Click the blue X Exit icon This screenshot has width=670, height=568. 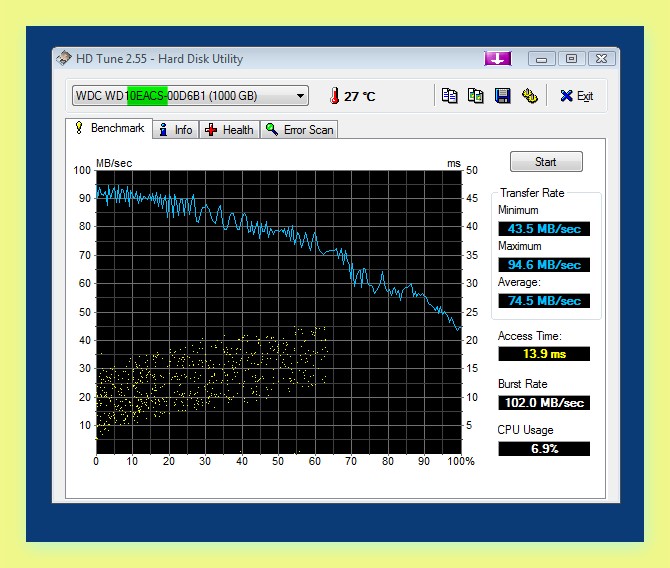coord(567,96)
